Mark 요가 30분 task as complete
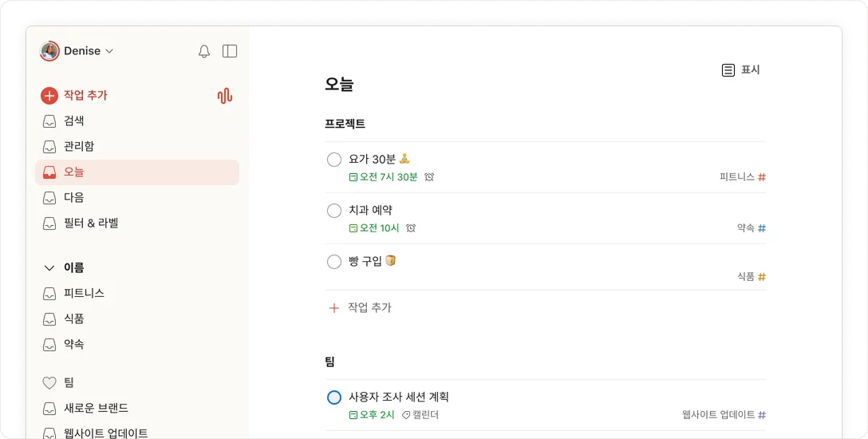 pos(334,160)
